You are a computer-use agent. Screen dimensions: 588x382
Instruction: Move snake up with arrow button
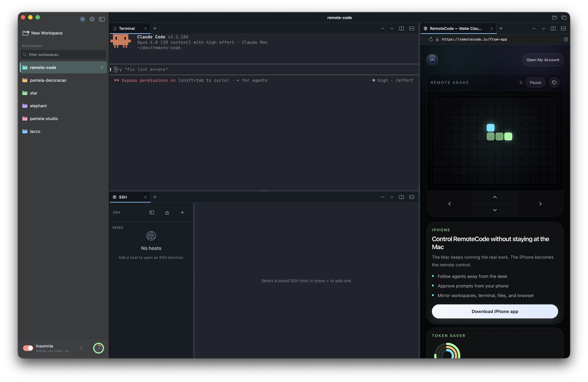[495, 197]
